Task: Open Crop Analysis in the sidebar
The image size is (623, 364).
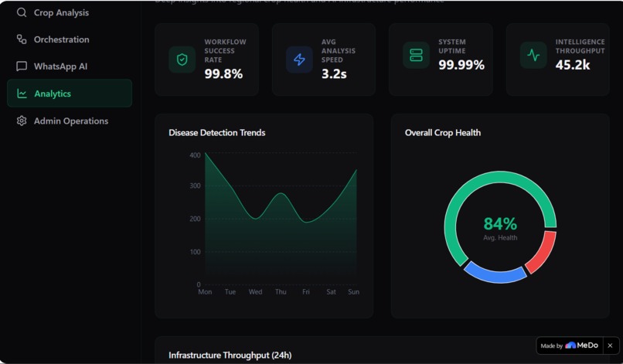Action: pos(70,12)
